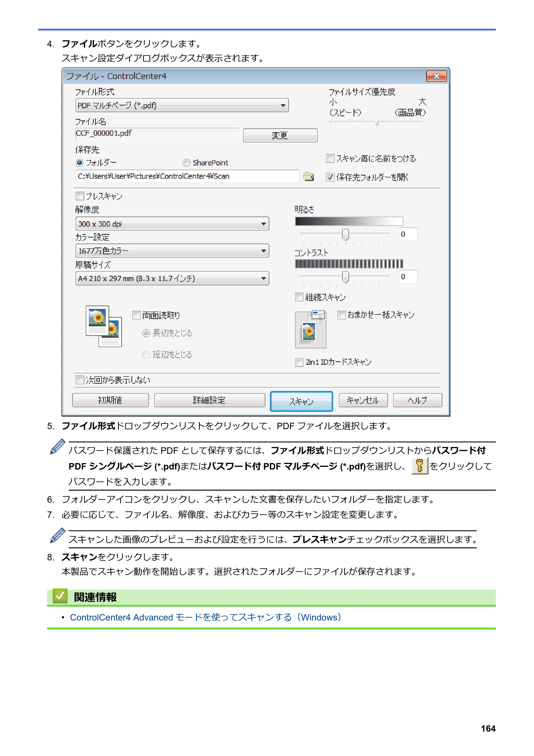The height and width of the screenshot is (756, 534).
Task: Enable 2in1 IDカードスキャン checkbox
Action: click(x=299, y=362)
